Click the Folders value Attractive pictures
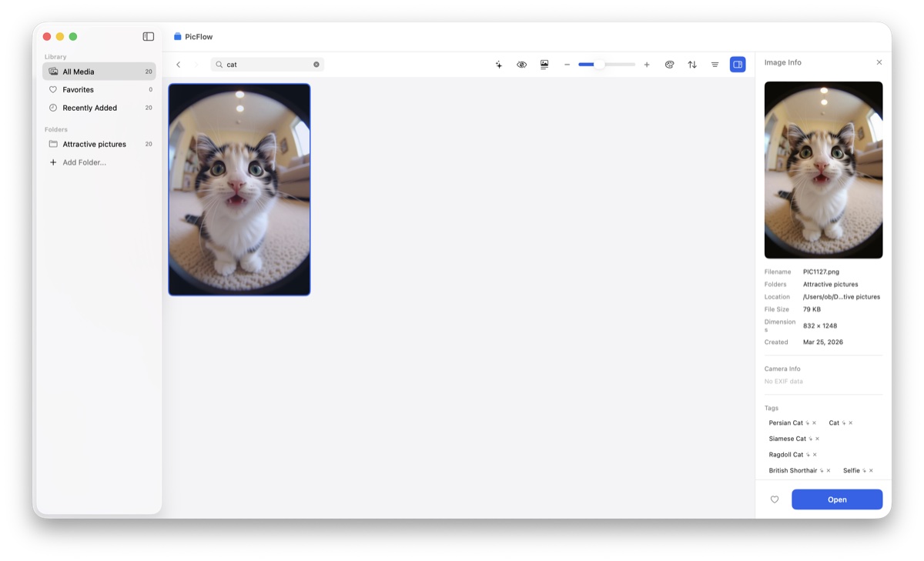 tap(830, 284)
